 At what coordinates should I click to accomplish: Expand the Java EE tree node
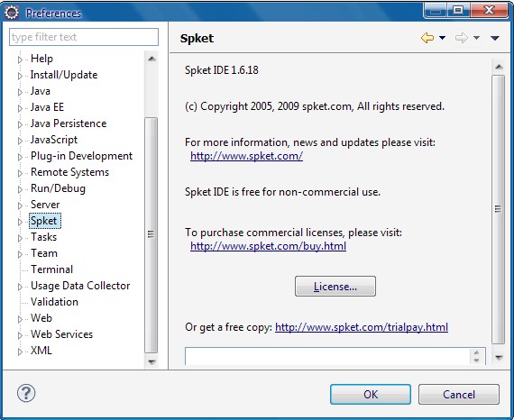(20, 108)
